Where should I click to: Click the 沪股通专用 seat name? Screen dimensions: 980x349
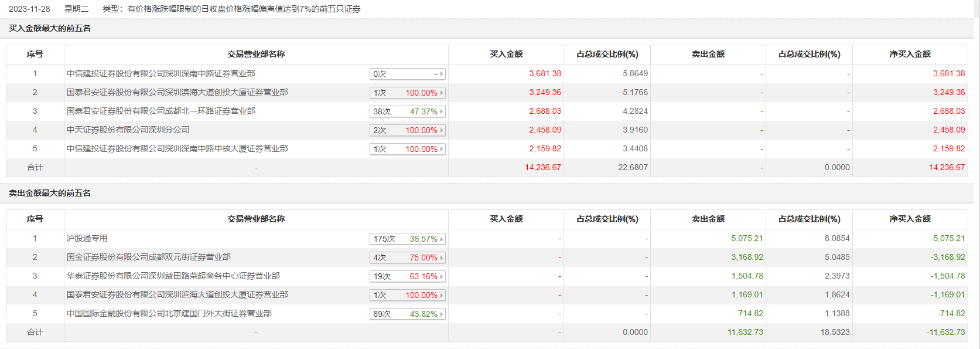pyautogui.click(x=87, y=238)
